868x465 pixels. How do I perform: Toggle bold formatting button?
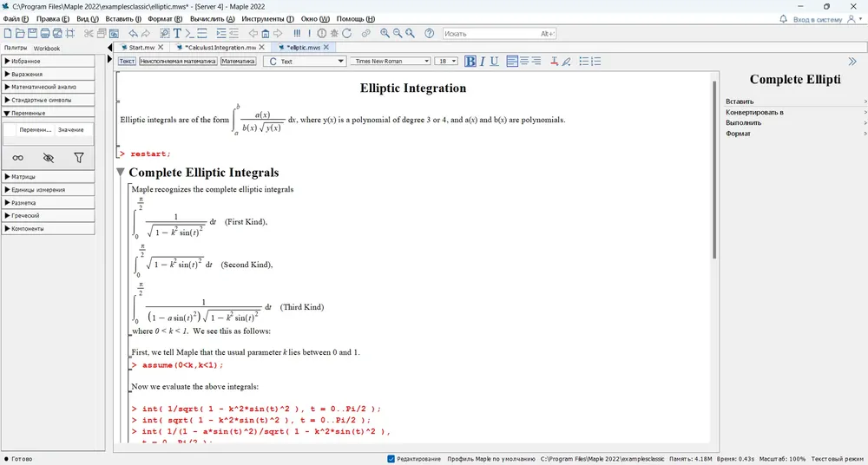click(470, 62)
